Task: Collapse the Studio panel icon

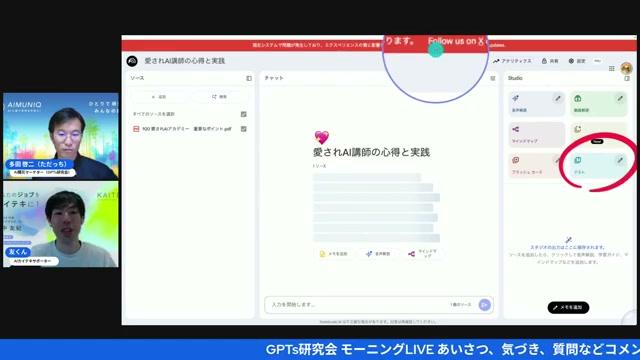Action: coord(627,78)
